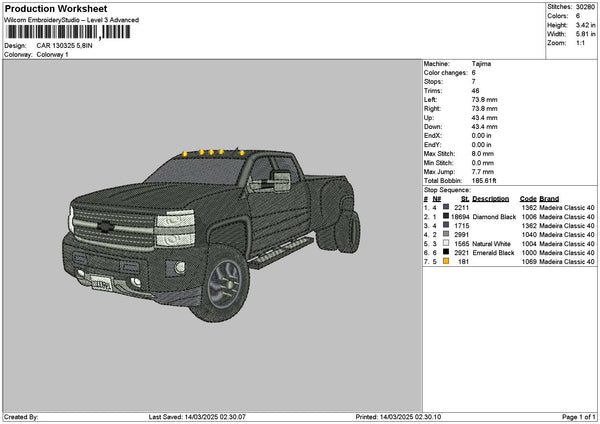The image size is (600, 424).
Task: Click the gray swatch with 2991 stitches
Action: (x=446, y=234)
